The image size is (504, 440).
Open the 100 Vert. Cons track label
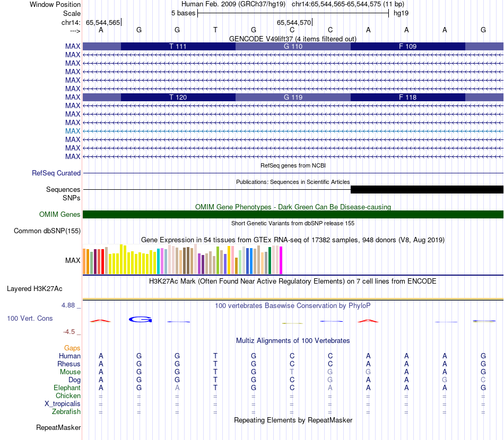(30, 318)
